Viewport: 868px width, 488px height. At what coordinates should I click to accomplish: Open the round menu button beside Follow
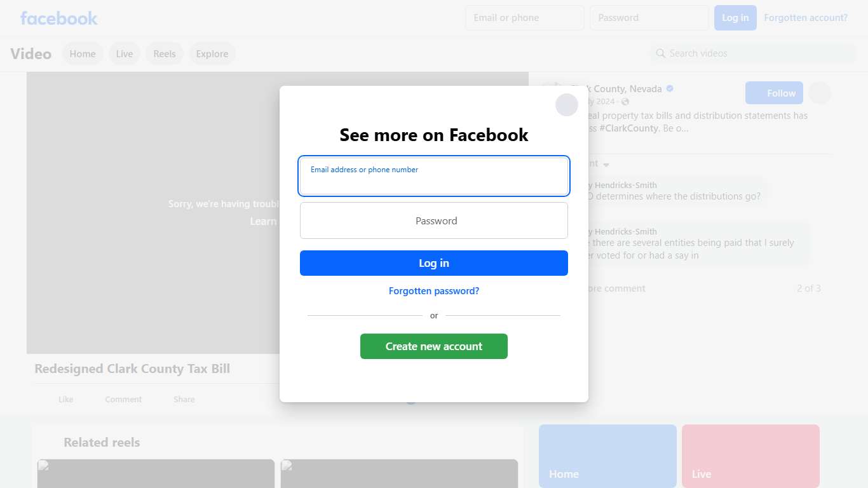pos(820,93)
